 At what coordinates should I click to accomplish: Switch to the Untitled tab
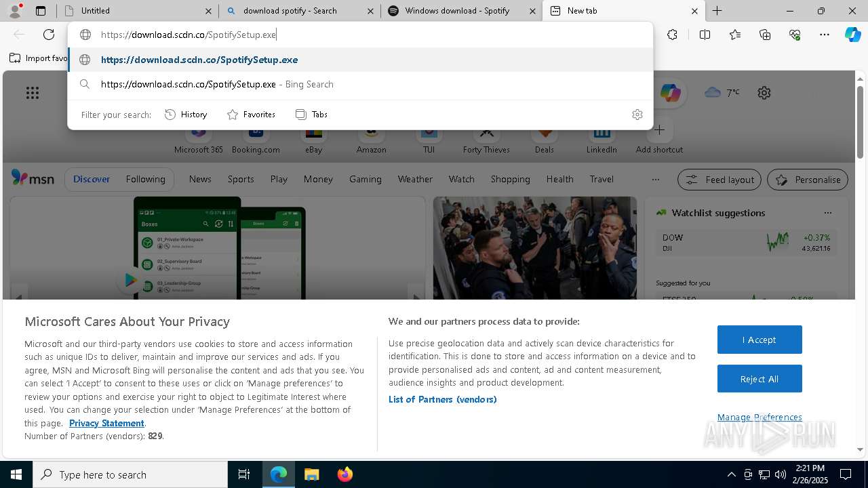coord(136,11)
